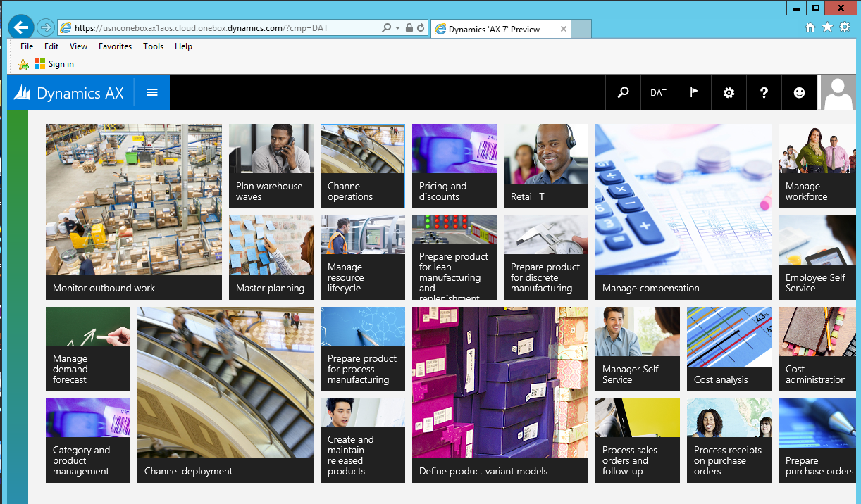Open the Dynamics AX settings gear
This screenshot has height=504, width=861.
point(729,92)
